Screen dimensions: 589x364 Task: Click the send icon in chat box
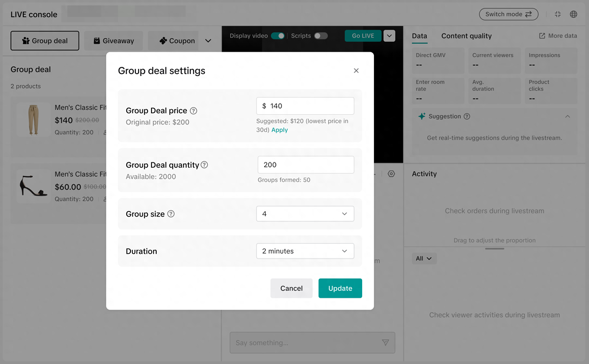(x=385, y=342)
